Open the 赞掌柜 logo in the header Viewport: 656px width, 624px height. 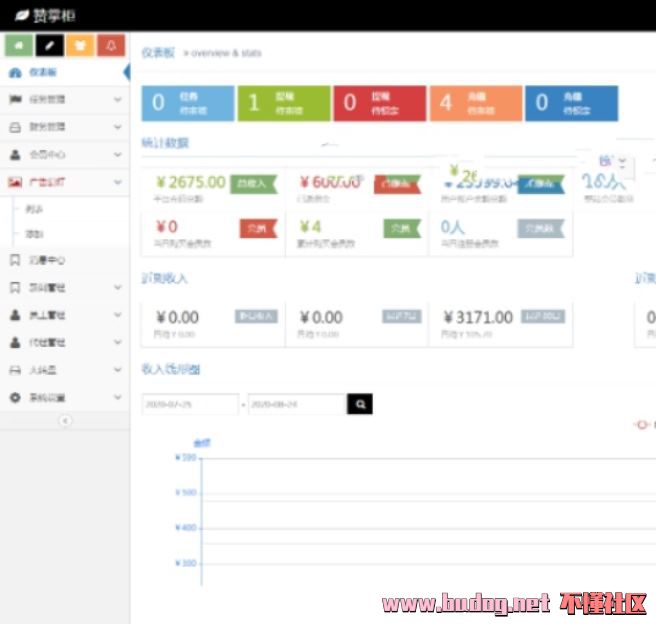pos(45,16)
